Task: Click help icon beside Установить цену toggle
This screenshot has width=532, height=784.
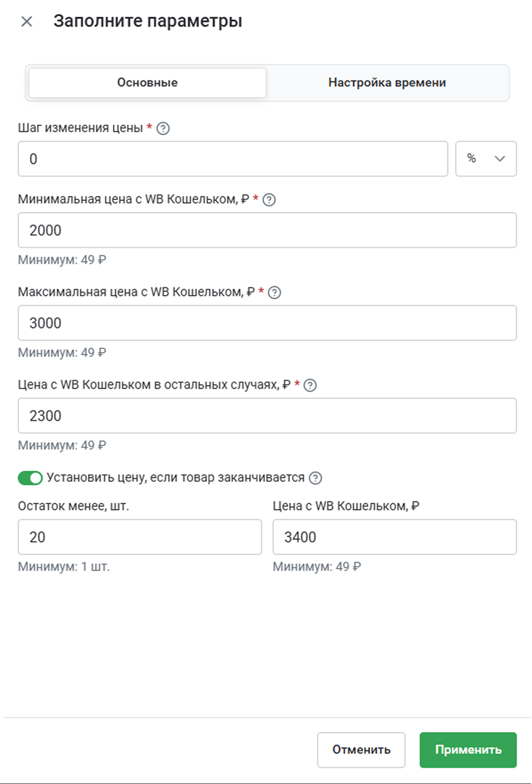Action: coord(315,478)
